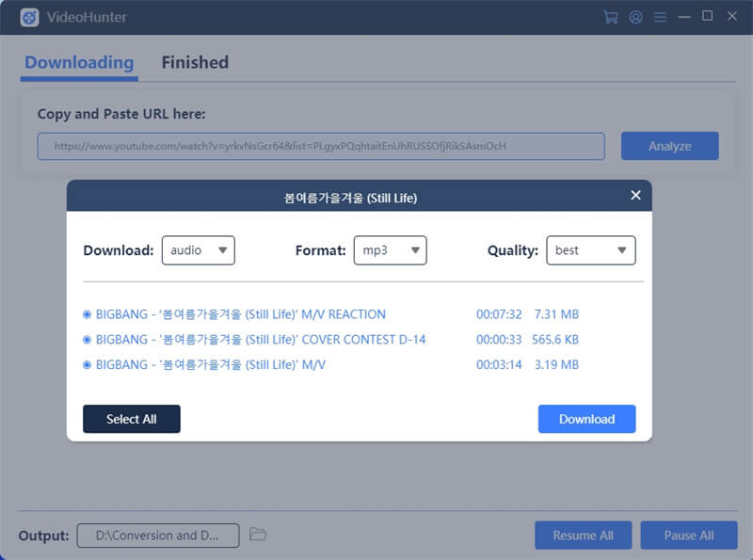Screen dimensions: 753x560
Task: Toggle the COVER CONTEST D-14 radio button
Action: [x=87, y=340]
